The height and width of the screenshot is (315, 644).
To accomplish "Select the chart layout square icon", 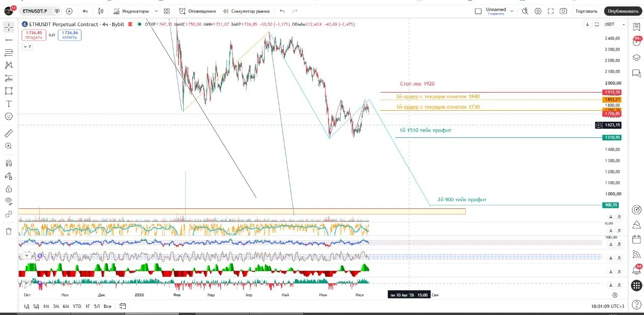I will pos(478,11).
